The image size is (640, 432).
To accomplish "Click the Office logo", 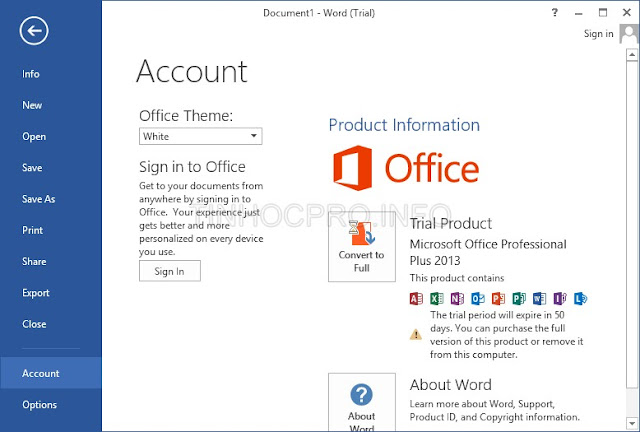I will [406, 168].
